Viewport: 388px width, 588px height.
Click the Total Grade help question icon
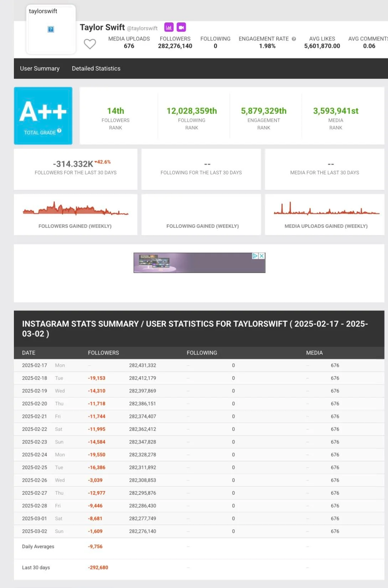59,130
